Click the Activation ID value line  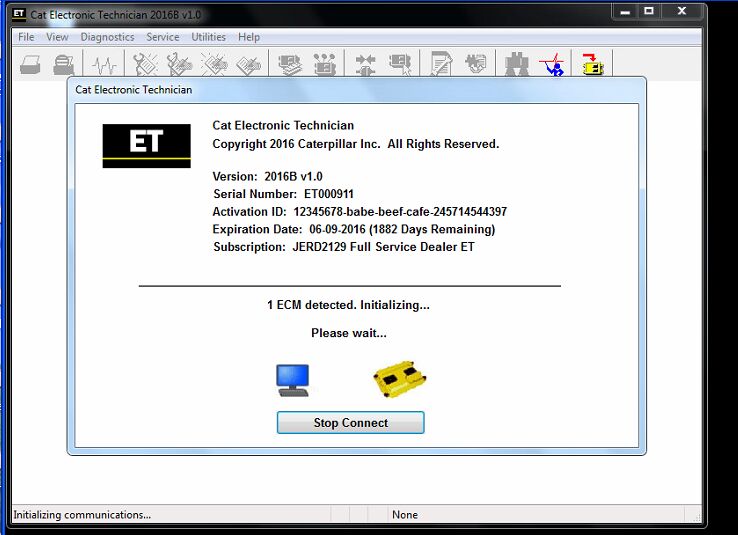[360, 212]
